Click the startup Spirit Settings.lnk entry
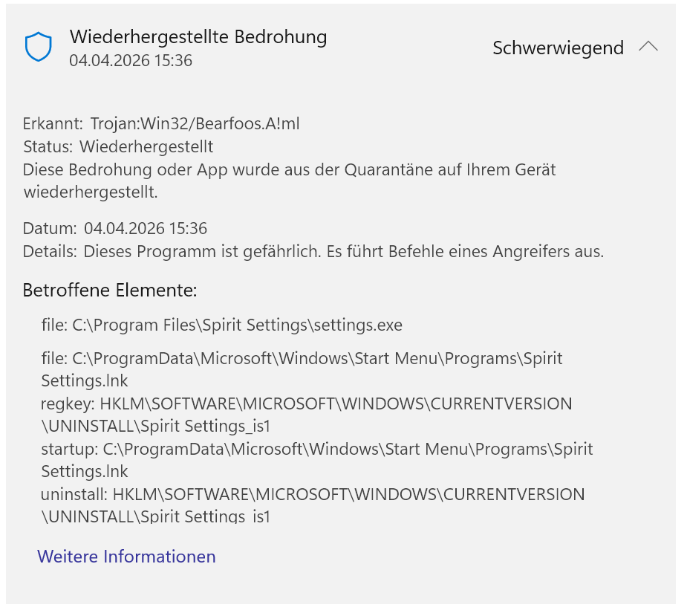This screenshot has height=616, width=687. [317, 460]
